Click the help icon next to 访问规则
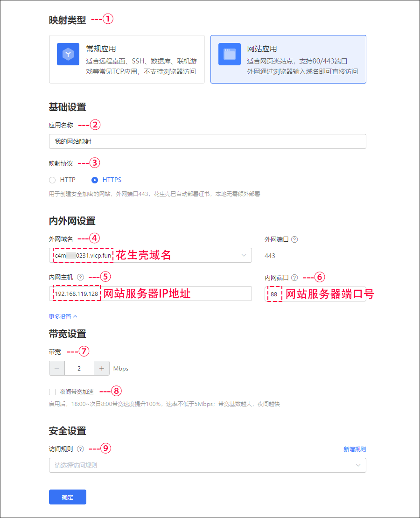This screenshot has width=420, height=518. tap(80, 449)
